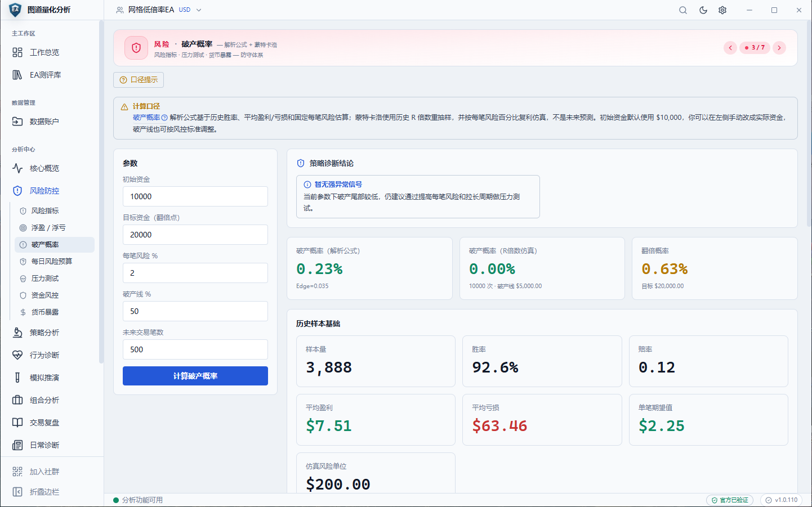This screenshot has height=507, width=812.
Task: Click the 平均亏损 $63.46 value
Action: click(499, 426)
